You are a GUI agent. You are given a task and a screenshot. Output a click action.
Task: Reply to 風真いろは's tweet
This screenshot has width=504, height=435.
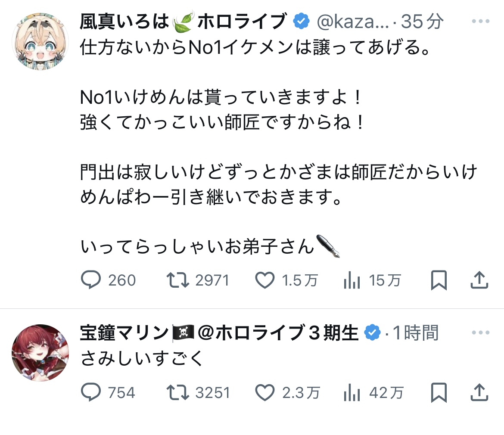pos(91,281)
